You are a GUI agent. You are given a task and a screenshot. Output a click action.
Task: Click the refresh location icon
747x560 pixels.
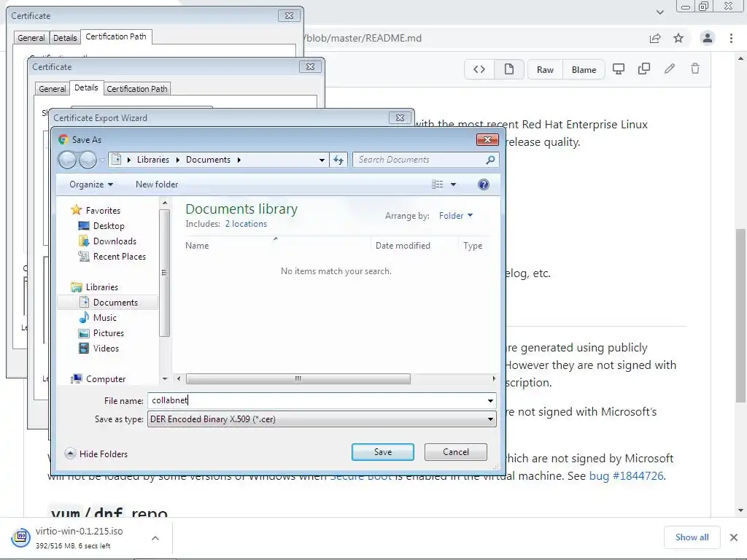[338, 160]
